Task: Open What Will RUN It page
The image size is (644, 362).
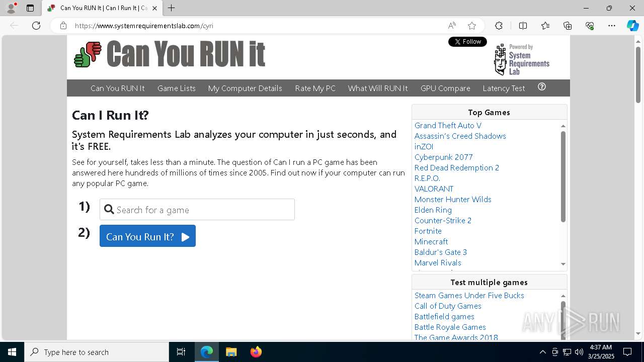Action: click(378, 88)
